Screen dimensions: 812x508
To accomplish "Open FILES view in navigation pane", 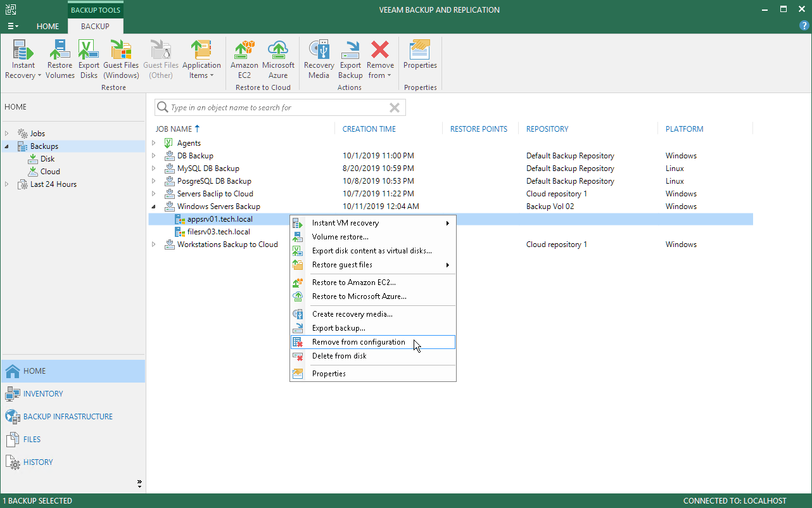I will pyautogui.click(x=73, y=440).
